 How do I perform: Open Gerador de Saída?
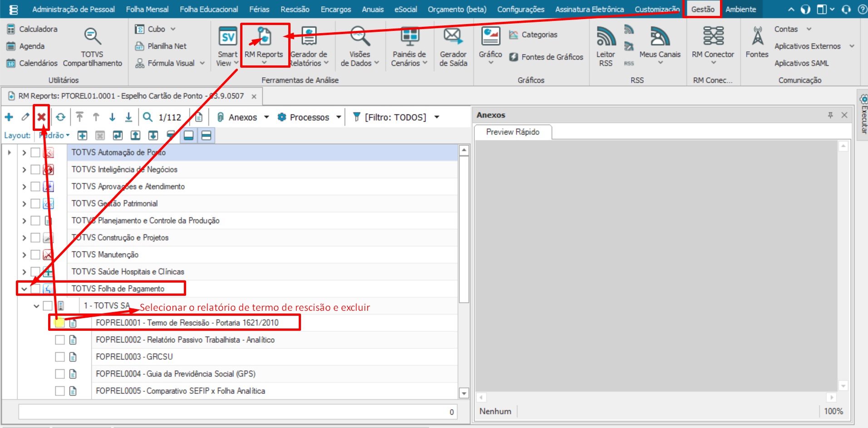tap(453, 47)
